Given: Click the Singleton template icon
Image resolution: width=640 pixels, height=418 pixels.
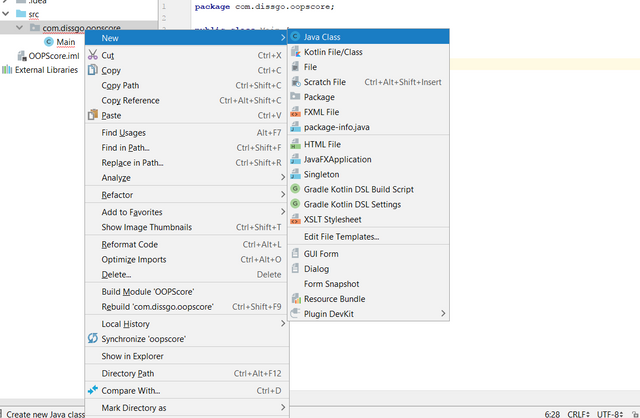Looking at the screenshot, I should 296,174.
